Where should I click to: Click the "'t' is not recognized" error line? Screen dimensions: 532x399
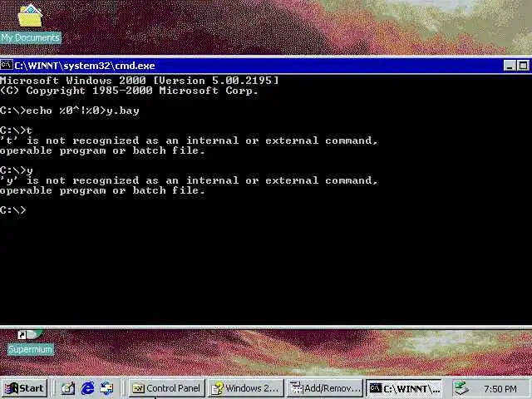tap(189, 140)
